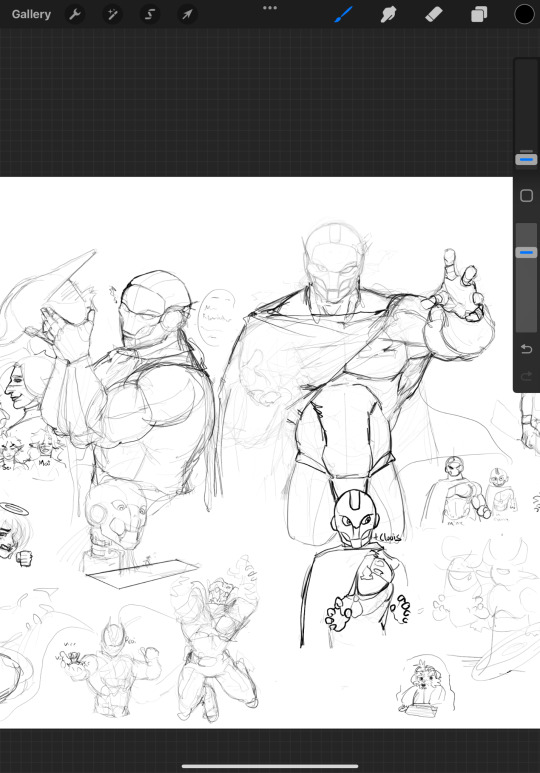Click the brush size slider handle

[526, 159]
